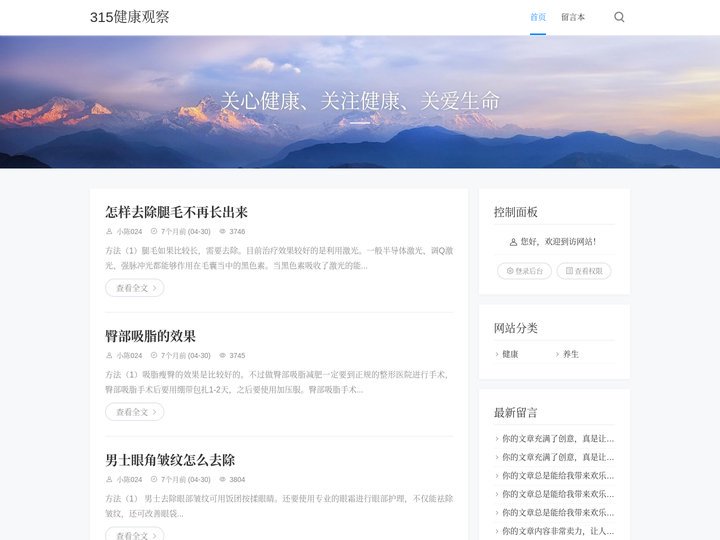Click the icon in 查看权限 button
This screenshot has height=540, width=720.
pos(569,271)
